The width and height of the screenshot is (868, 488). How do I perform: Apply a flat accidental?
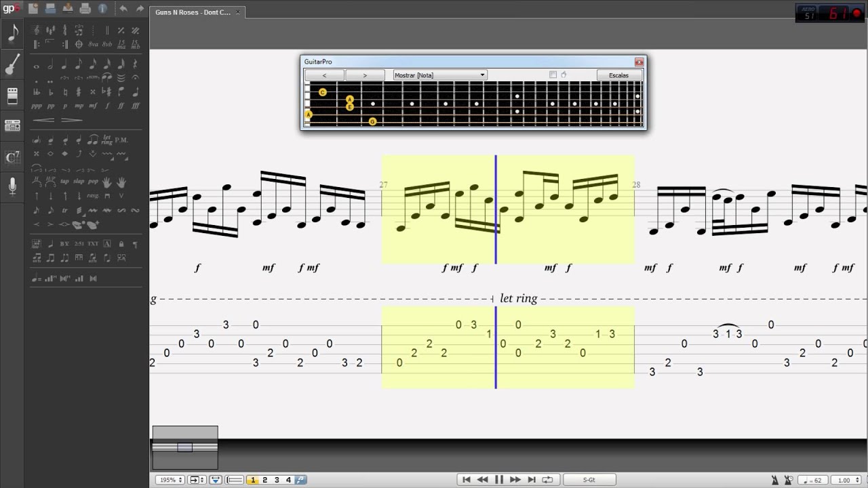(x=50, y=92)
